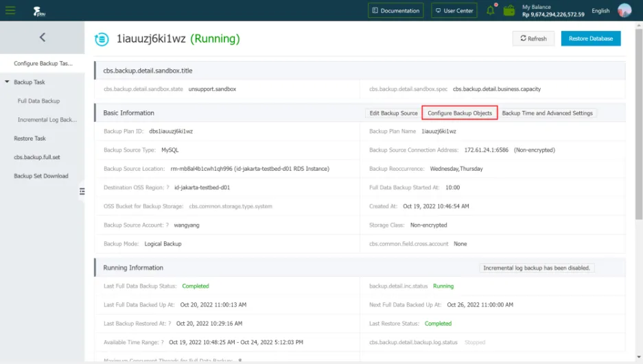The width and height of the screenshot is (643, 364).
Task: Click the Restore Database button
Action: click(590, 38)
